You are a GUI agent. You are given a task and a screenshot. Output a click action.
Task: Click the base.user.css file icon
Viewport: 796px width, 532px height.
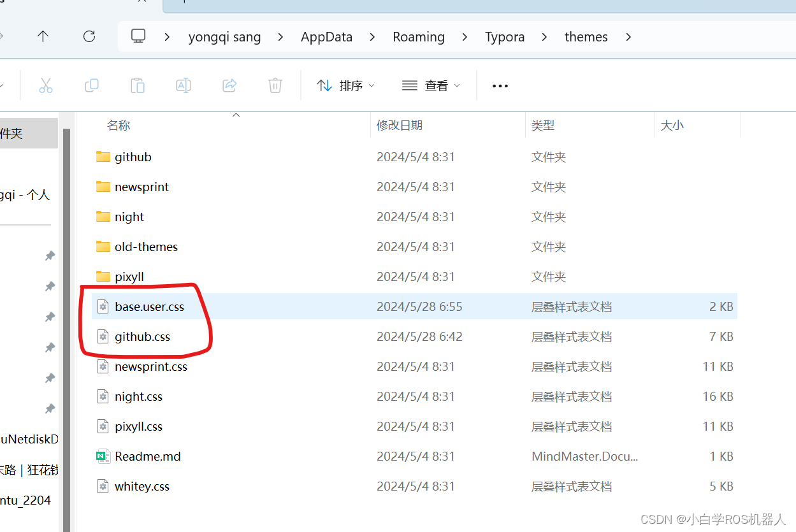103,306
